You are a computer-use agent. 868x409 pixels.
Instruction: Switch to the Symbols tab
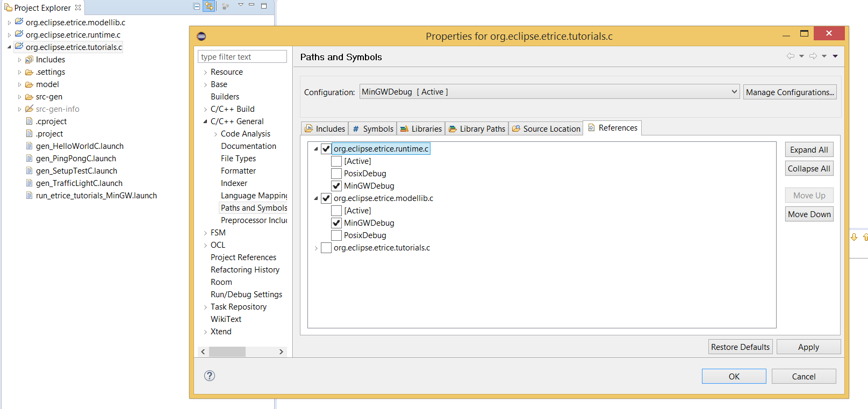click(372, 128)
